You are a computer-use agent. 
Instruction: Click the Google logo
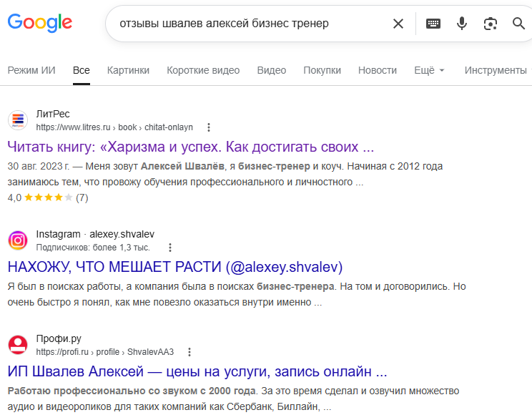click(40, 23)
